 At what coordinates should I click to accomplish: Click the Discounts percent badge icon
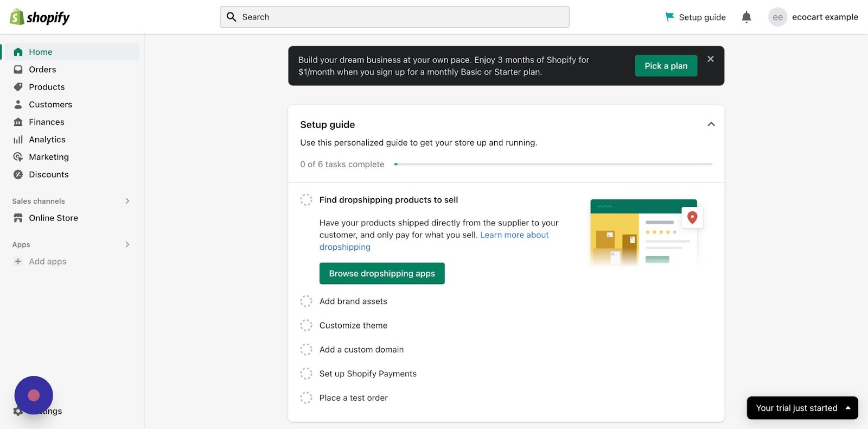[18, 174]
